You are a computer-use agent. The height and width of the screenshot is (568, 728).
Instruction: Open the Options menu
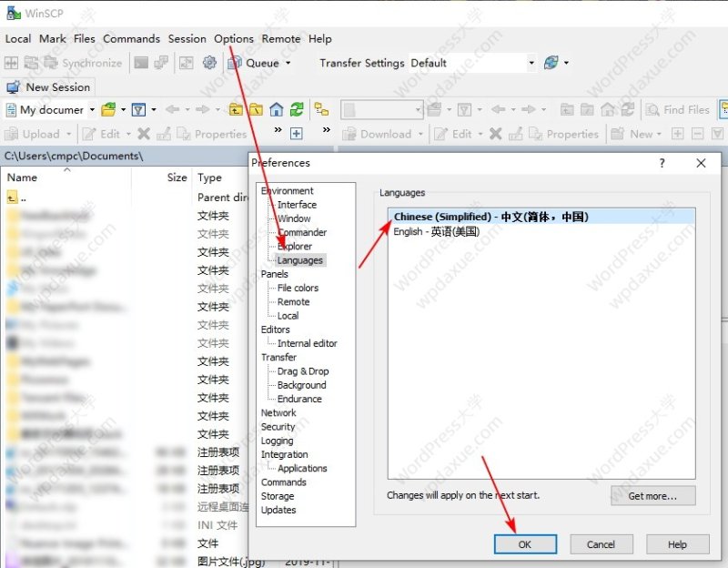pos(234,39)
